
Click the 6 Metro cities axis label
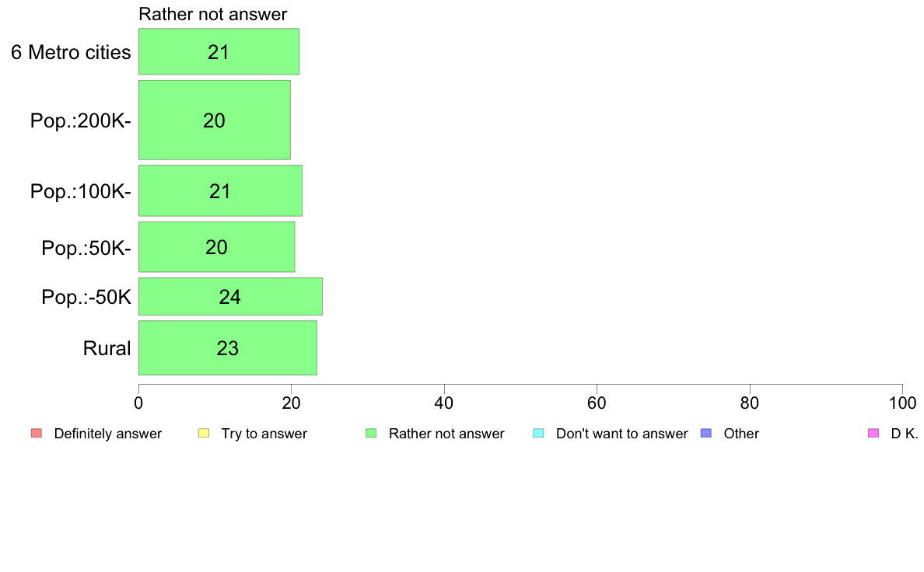tap(71, 52)
